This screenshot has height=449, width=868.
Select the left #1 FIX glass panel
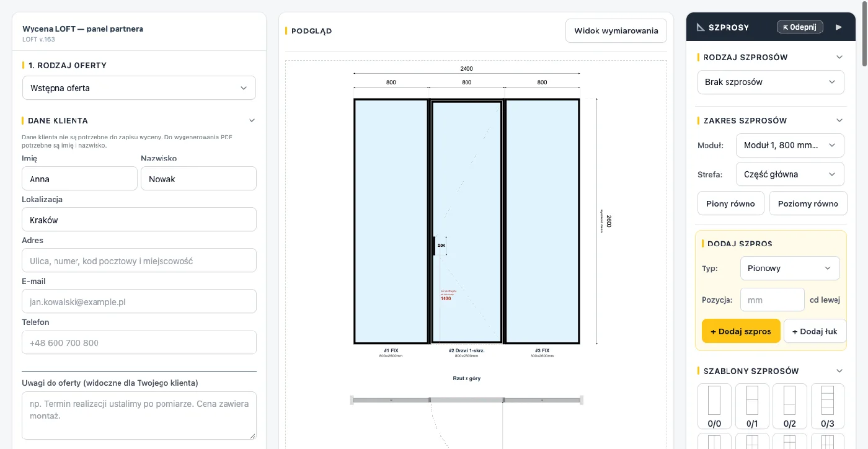point(391,221)
